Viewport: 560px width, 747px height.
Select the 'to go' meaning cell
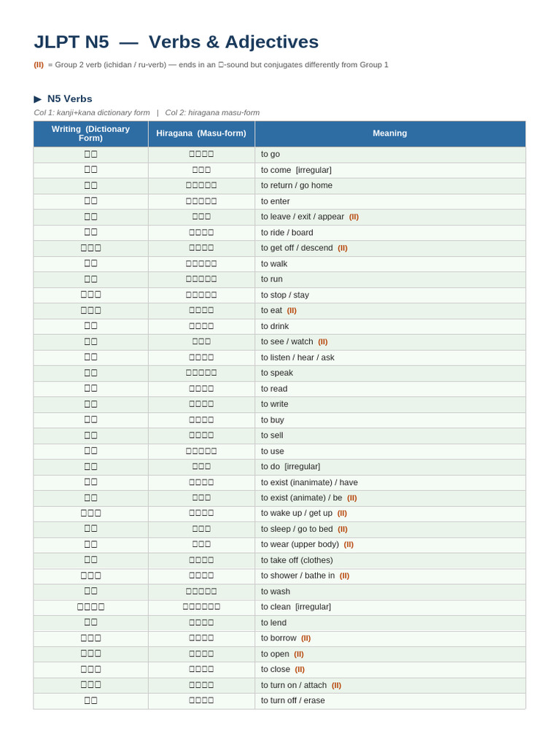click(390, 155)
